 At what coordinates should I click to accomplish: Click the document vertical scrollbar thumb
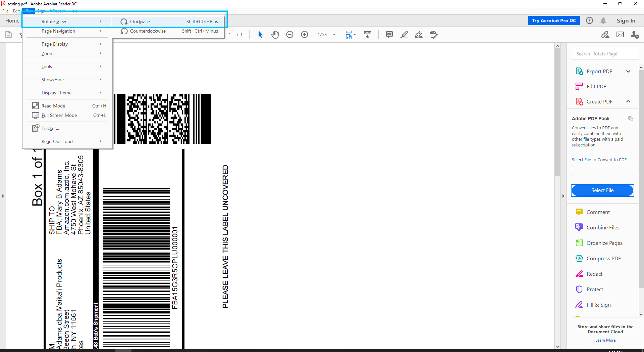[x=557, y=112]
